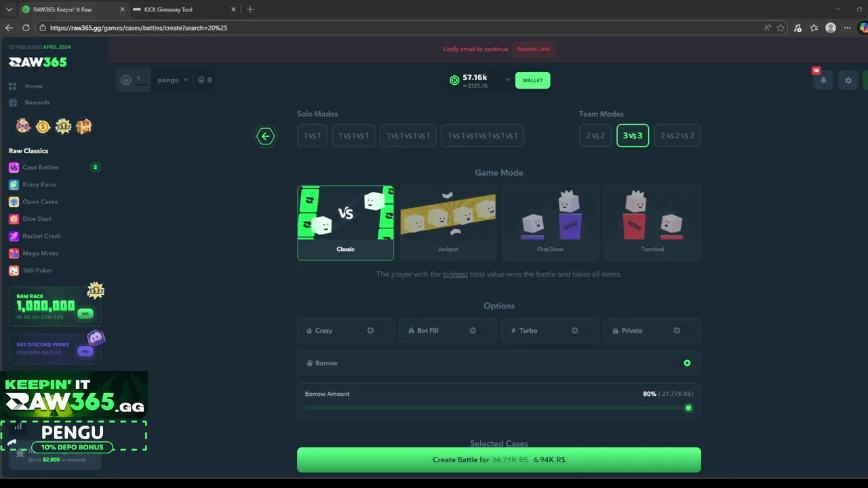Open the Copilot icon in Edge

click(863, 28)
